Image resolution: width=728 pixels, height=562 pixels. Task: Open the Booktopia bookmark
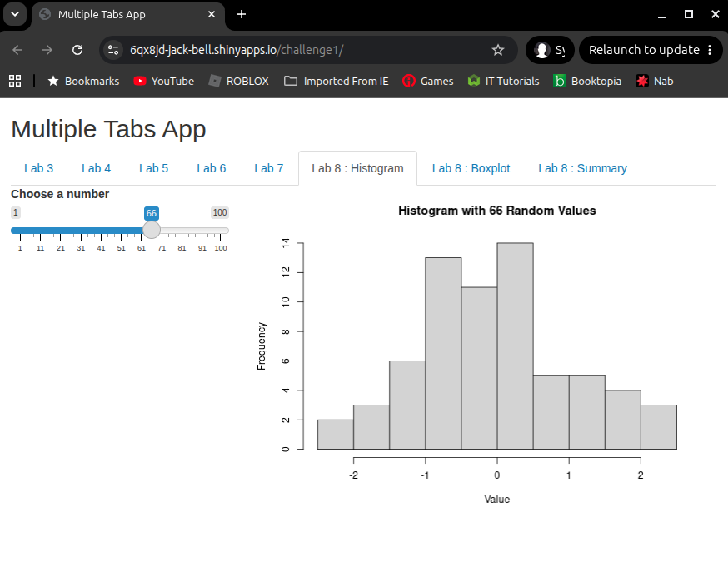(x=587, y=82)
